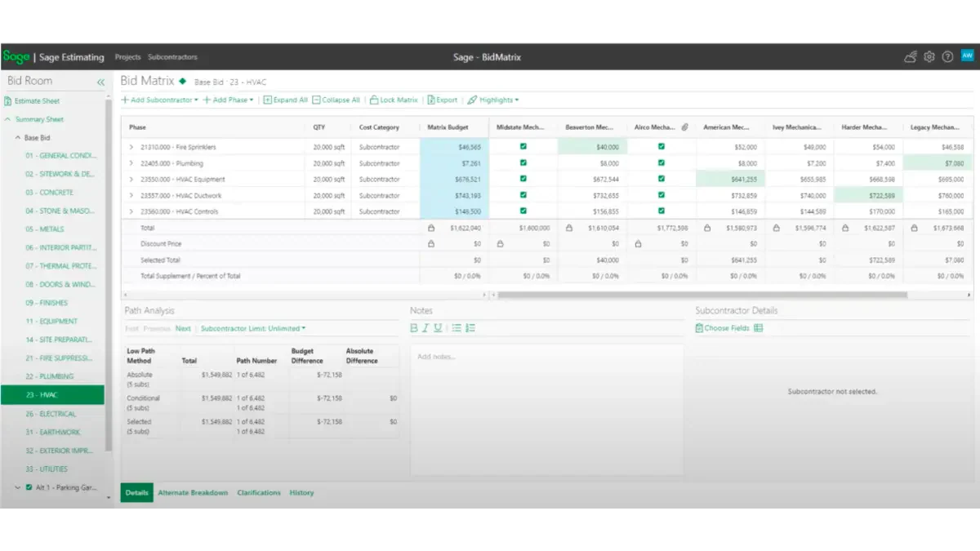Toggle Midstate checkbox for HVAC Controls row
This screenshot has width=980, height=551.
523,211
